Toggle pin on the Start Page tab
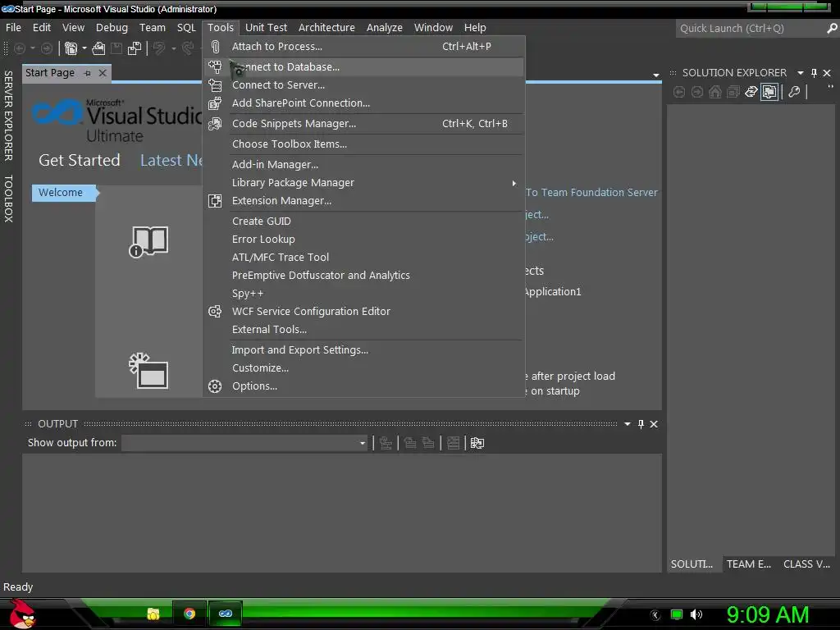The width and height of the screenshot is (840, 630). [x=87, y=73]
